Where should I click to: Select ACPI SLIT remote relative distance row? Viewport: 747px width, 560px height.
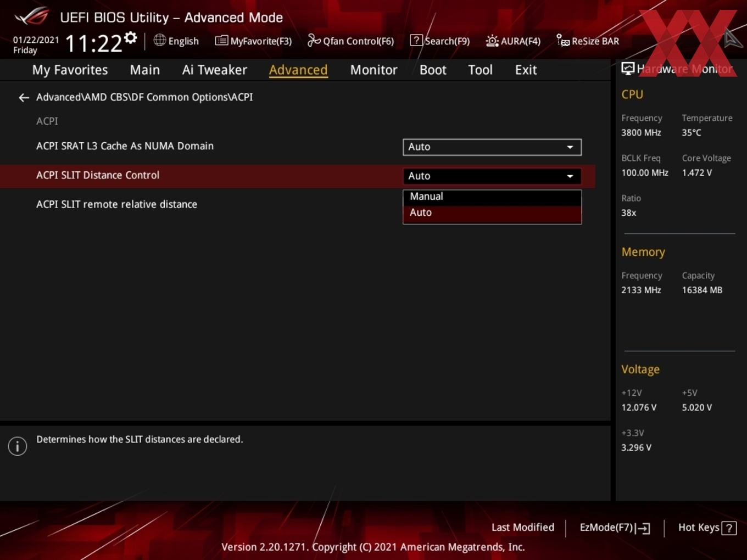(x=116, y=204)
